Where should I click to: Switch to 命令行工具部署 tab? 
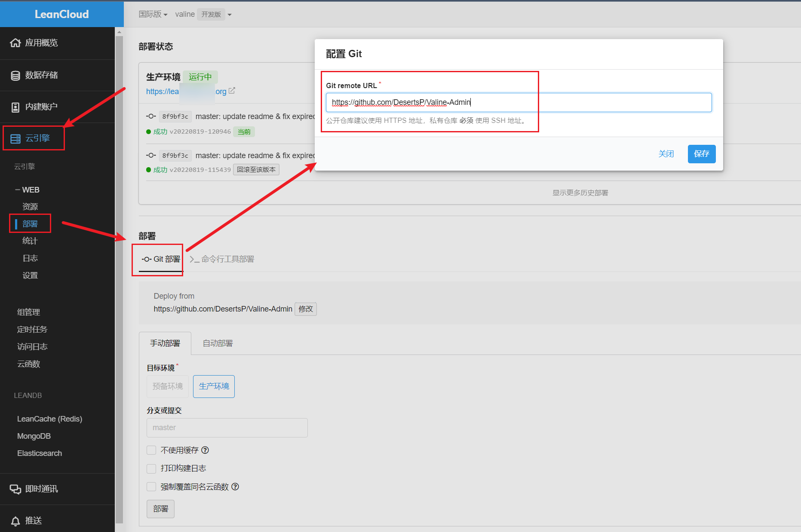coord(222,259)
